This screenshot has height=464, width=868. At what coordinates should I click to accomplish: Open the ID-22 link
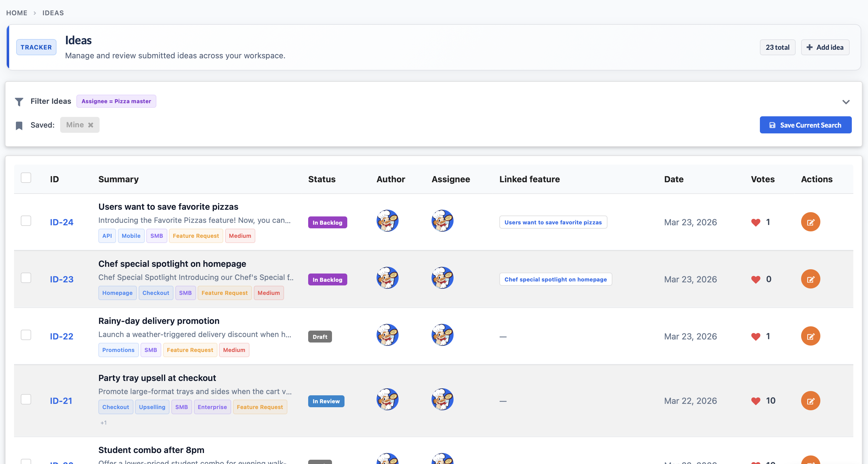pyautogui.click(x=62, y=336)
